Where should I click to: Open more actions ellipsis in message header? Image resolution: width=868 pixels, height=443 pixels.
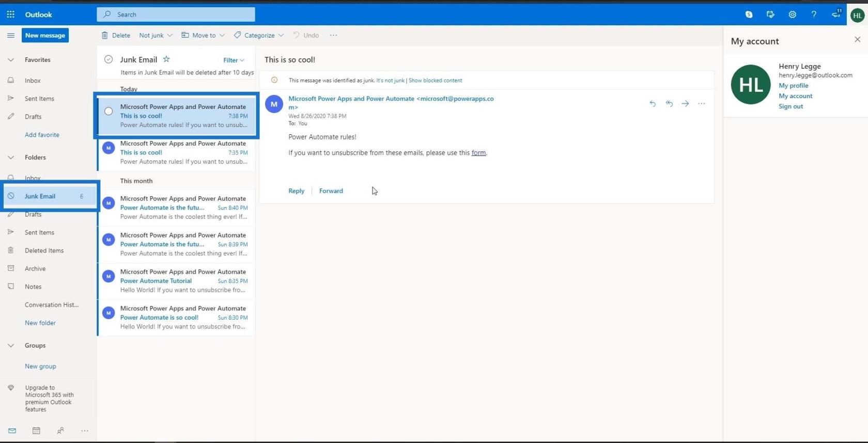point(701,103)
